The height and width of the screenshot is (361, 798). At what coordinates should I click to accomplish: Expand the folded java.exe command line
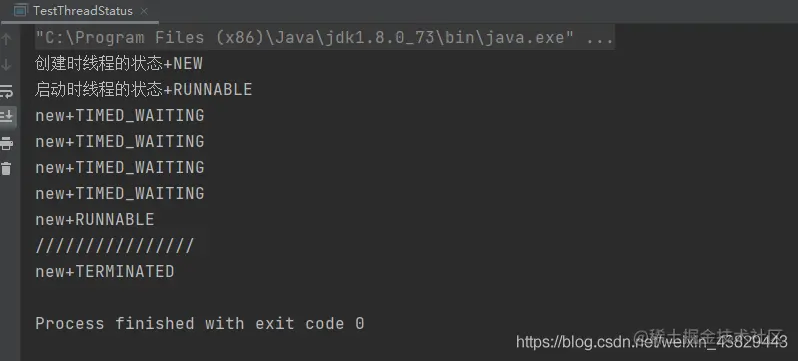click(324, 37)
